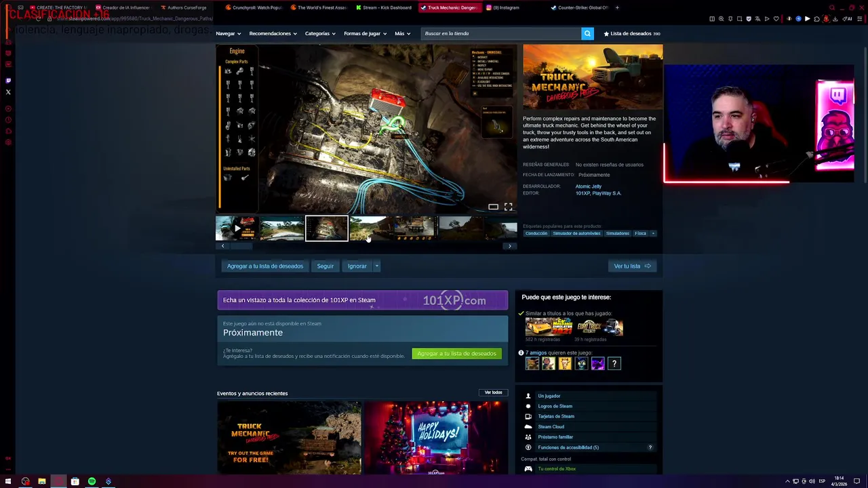The width and height of the screenshot is (868, 488).
Task: Click the thumbnail strip scrollbar handle
Action: click(x=243, y=246)
